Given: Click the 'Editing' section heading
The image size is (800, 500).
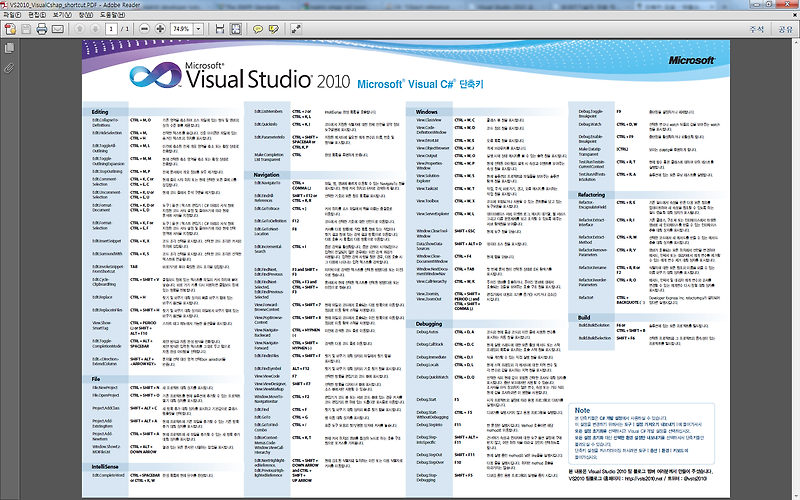Looking at the screenshot, I should pyautogui.click(x=99, y=112).
